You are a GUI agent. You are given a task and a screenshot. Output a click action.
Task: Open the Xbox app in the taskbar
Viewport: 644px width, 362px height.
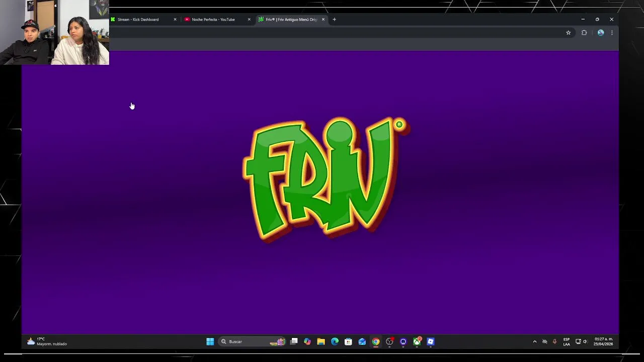click(417, 342)
